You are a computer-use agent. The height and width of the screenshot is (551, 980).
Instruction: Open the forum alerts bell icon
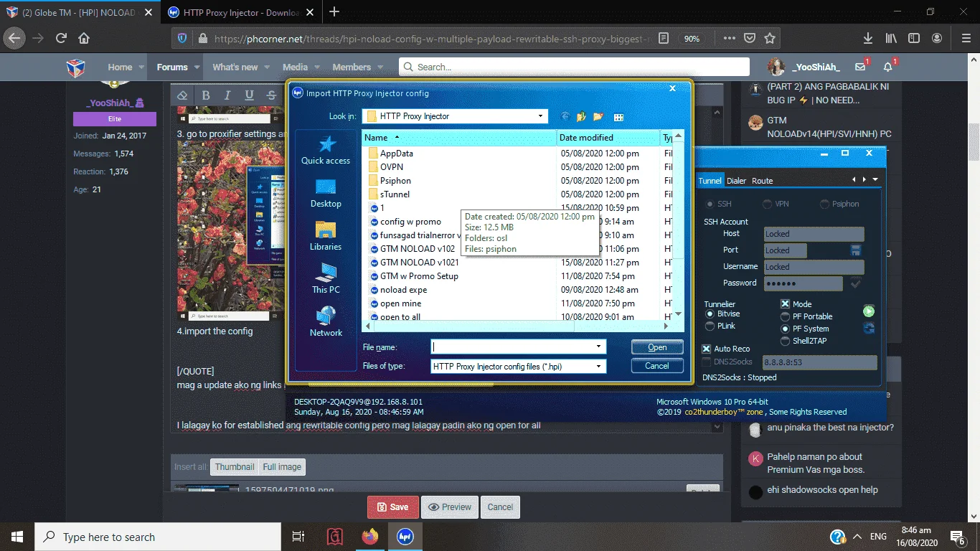(887, 67)
